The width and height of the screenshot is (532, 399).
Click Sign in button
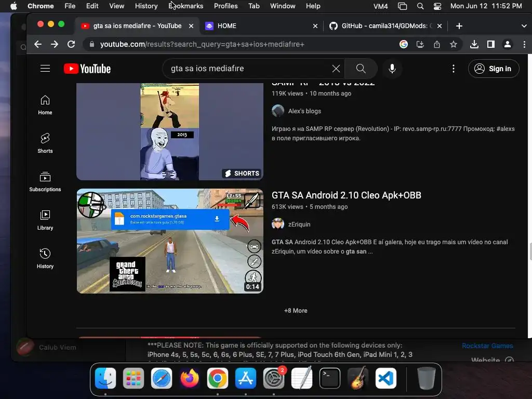[x=494, y=69]
